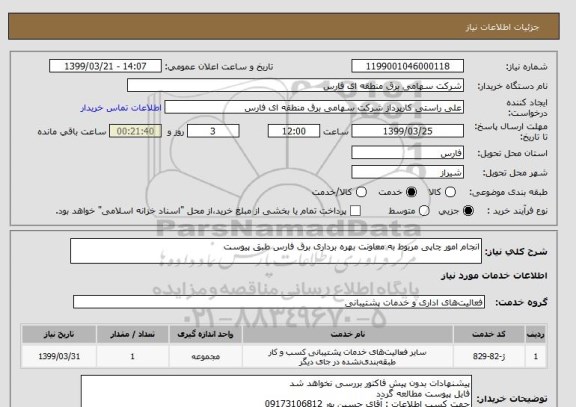Click the delivery province field فارس
Image resolution: width=576 pixels, height=407 pixels.
[407, 153]
